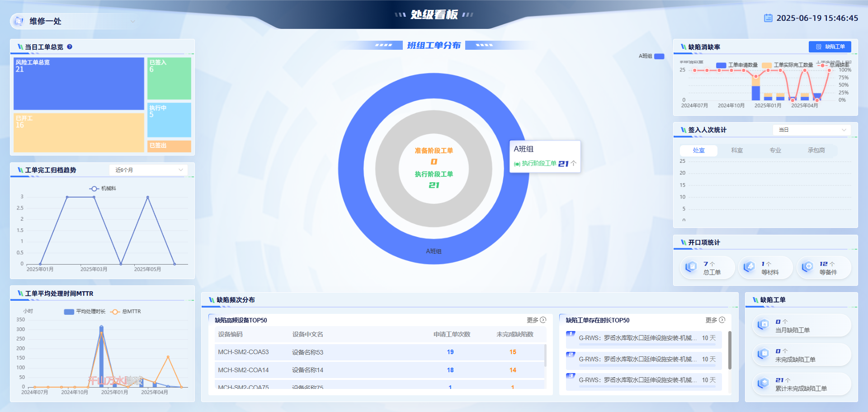868x412 pixels.
Task: Click the calendar icon beside the date
Action: [x=768, y=18]
